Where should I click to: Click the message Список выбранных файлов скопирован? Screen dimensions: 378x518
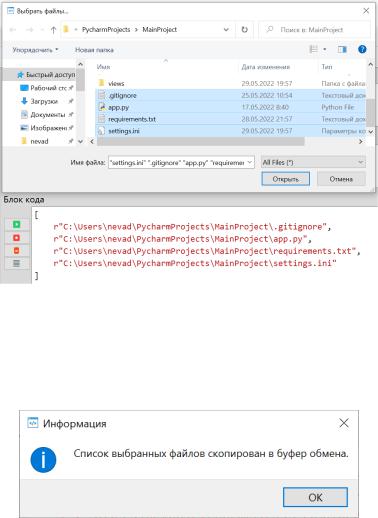(x=211, y=454)
